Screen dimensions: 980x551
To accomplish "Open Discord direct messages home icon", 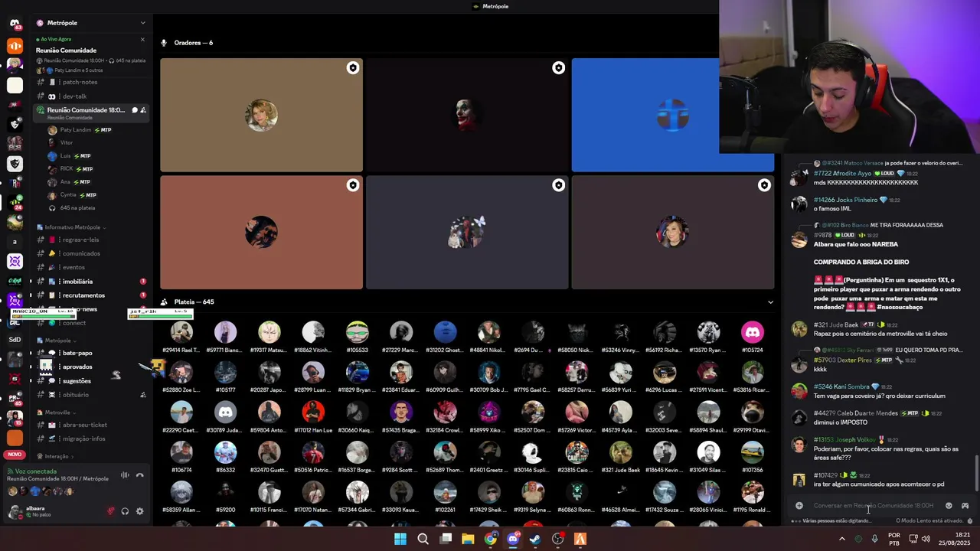I will coord(15,25).
